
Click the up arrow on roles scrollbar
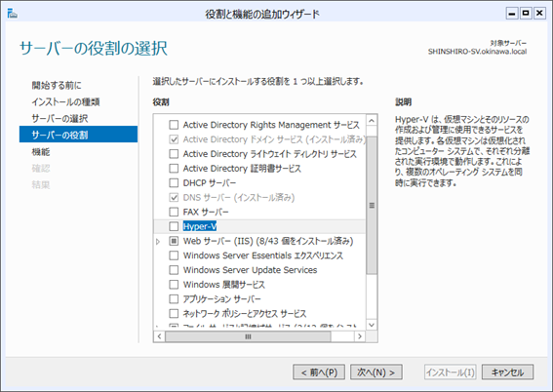point(372,121)
